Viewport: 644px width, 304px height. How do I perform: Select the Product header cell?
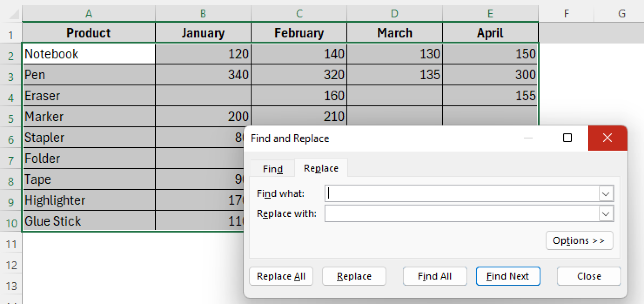pos(89,33)
